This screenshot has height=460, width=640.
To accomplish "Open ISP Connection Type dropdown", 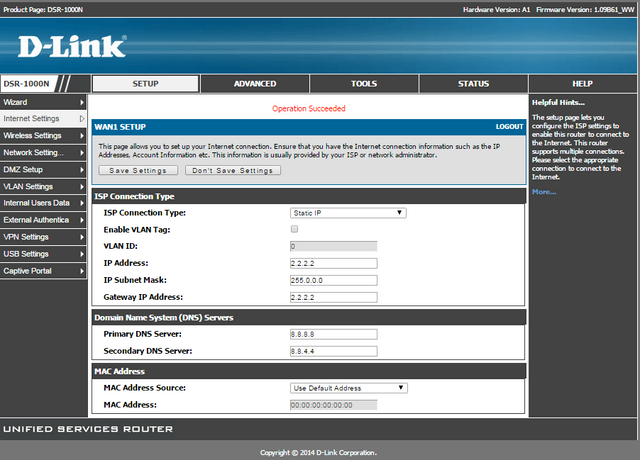I will (x=348, y=213).
